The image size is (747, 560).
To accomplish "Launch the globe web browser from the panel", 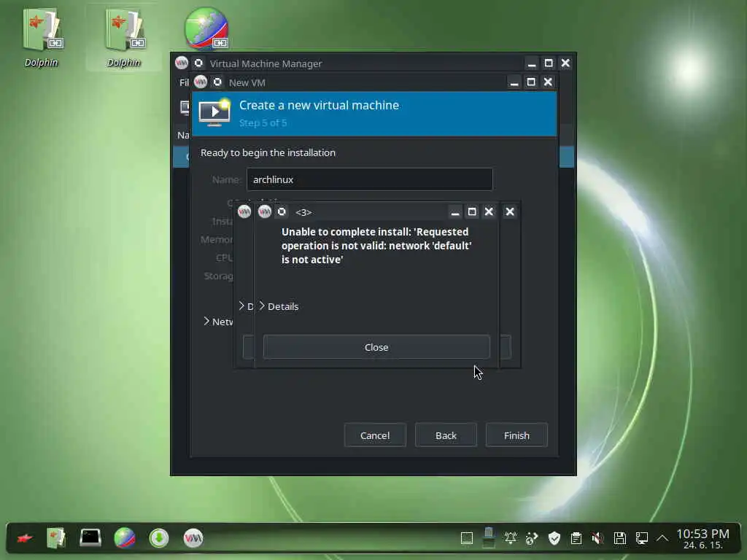I will coord(125,539).
